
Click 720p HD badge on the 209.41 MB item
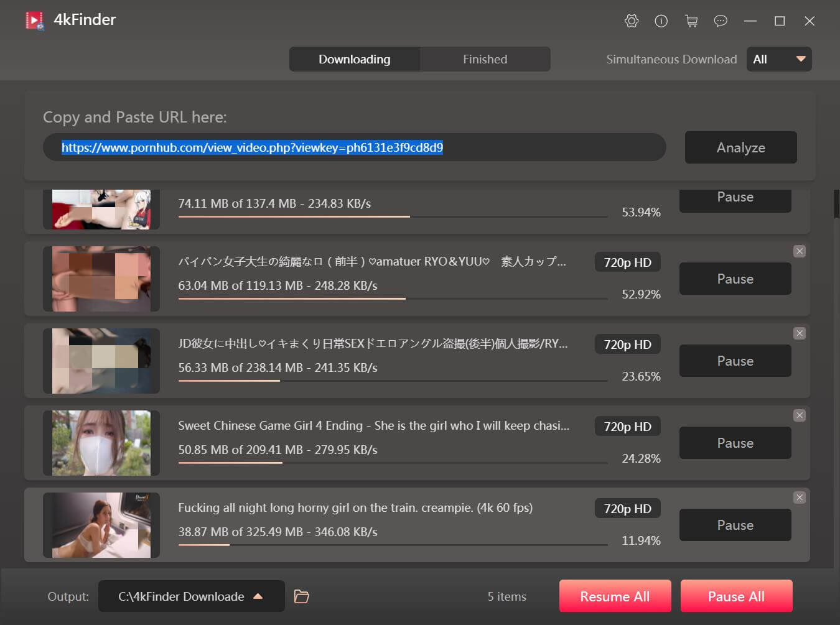click(627, 427)
